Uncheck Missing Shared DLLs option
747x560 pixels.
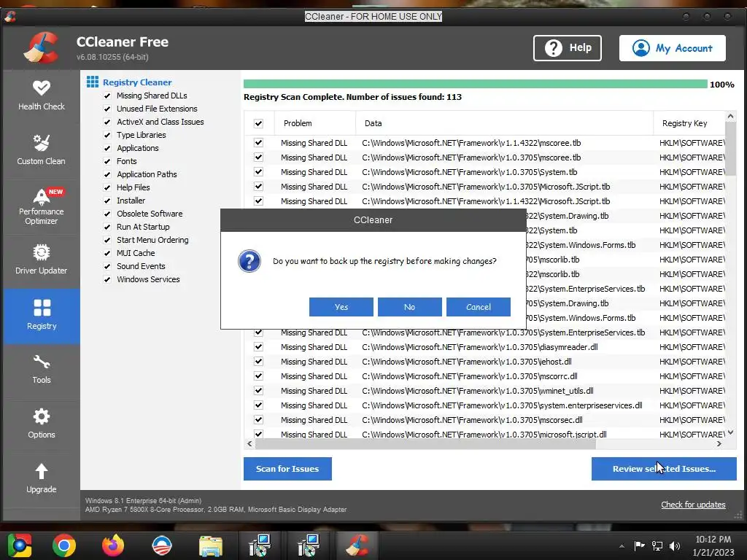click(x=107, y=96)
